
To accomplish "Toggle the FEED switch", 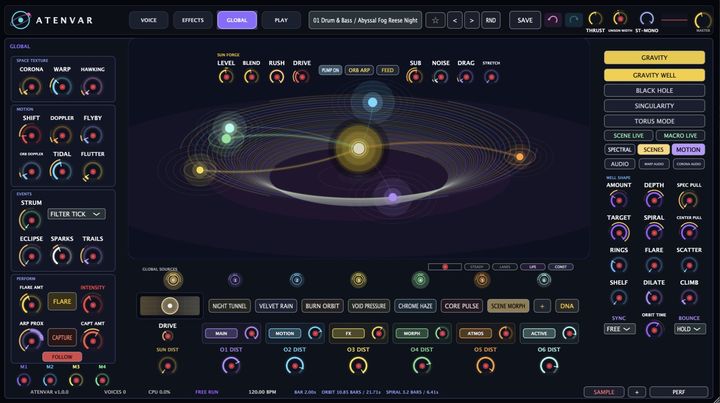I will click(x=388, y=70).
